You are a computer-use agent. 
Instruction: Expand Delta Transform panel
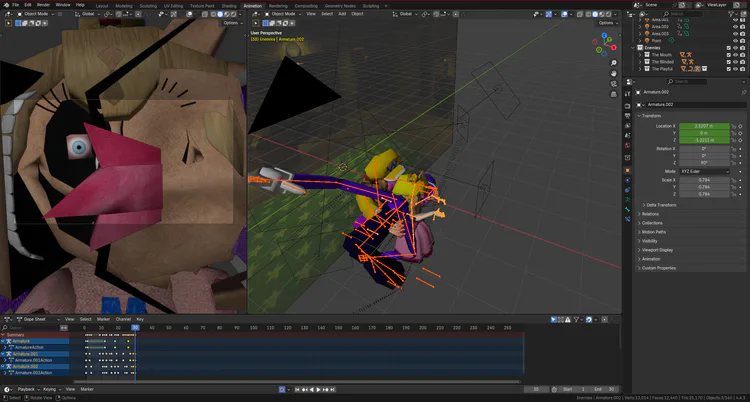(x=660, y=205)
